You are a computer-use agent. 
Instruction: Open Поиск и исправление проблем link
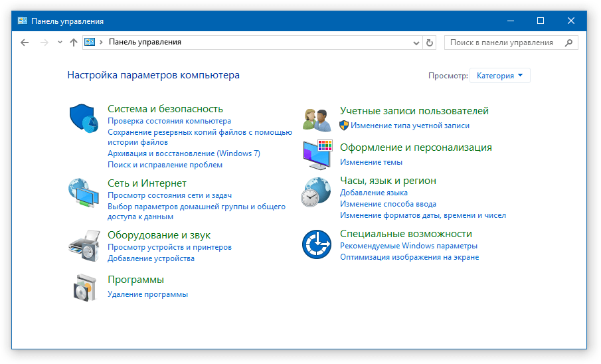[165, 165]
